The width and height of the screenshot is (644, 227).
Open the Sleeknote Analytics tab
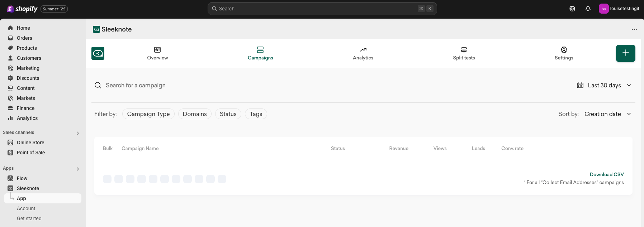363,53
